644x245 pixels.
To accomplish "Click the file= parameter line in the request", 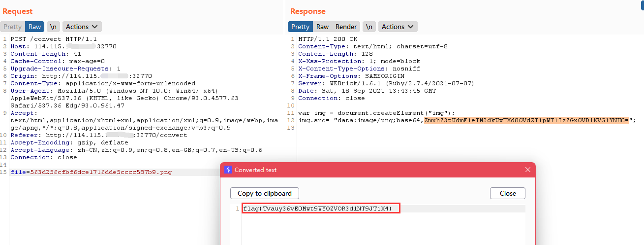I will coord(91,172).
